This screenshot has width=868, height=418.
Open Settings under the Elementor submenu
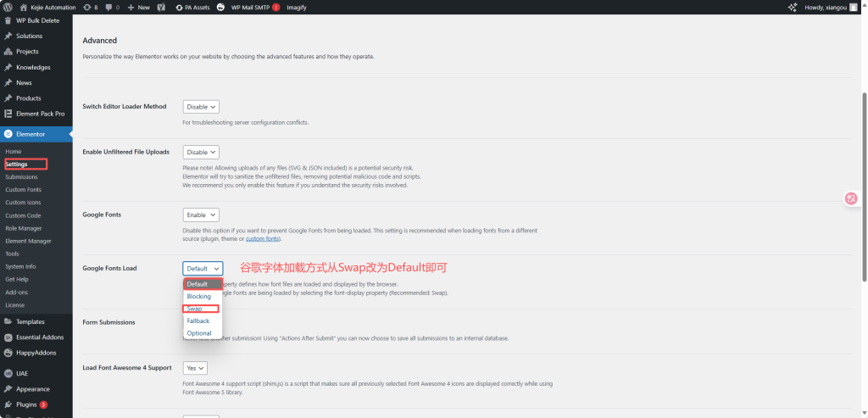(x=16, y=164)
